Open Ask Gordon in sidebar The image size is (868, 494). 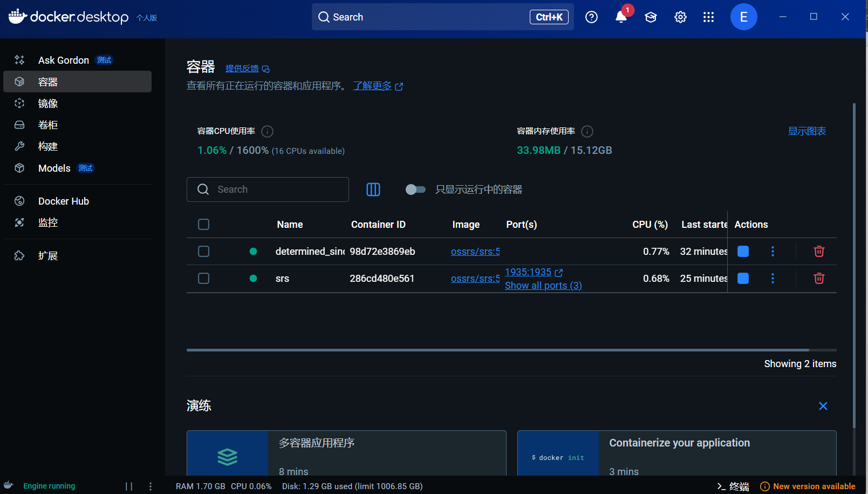point(77,60)
